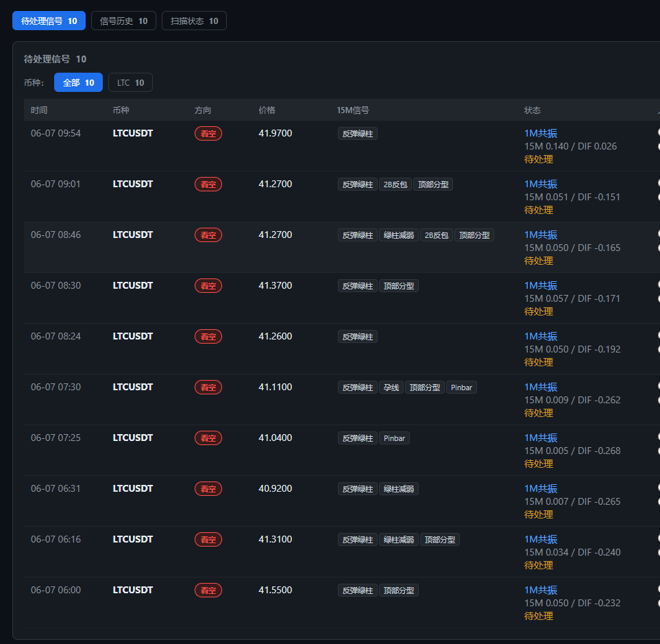Select 15M 0.009 / DIF -0.262 text
Image resolution: width=660 pixels, height=644 pixels.
(572, 400)
